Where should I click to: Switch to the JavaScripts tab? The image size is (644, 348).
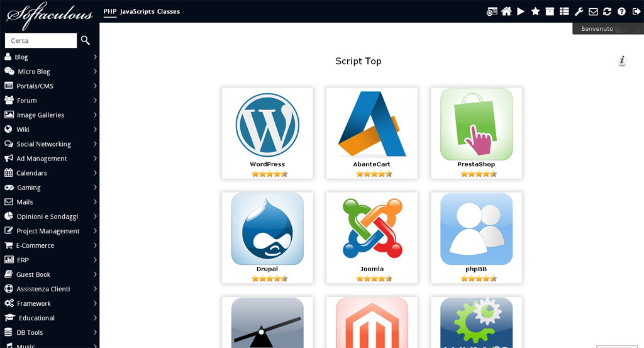tap(137, 11)
